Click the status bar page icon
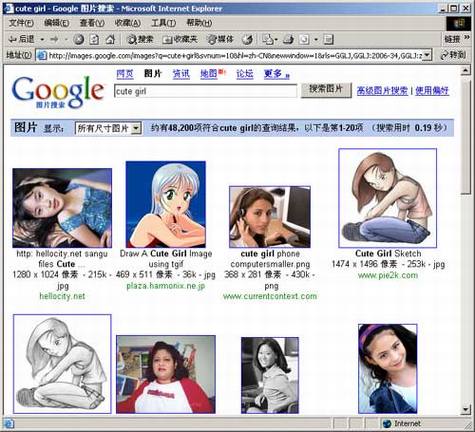This screenshot has height=432, width=475. pyautogui.click(x=9, y=424)
